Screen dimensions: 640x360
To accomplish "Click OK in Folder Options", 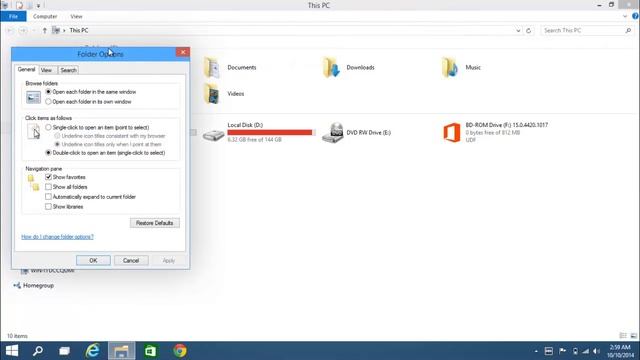I will (x=93, y=260).
